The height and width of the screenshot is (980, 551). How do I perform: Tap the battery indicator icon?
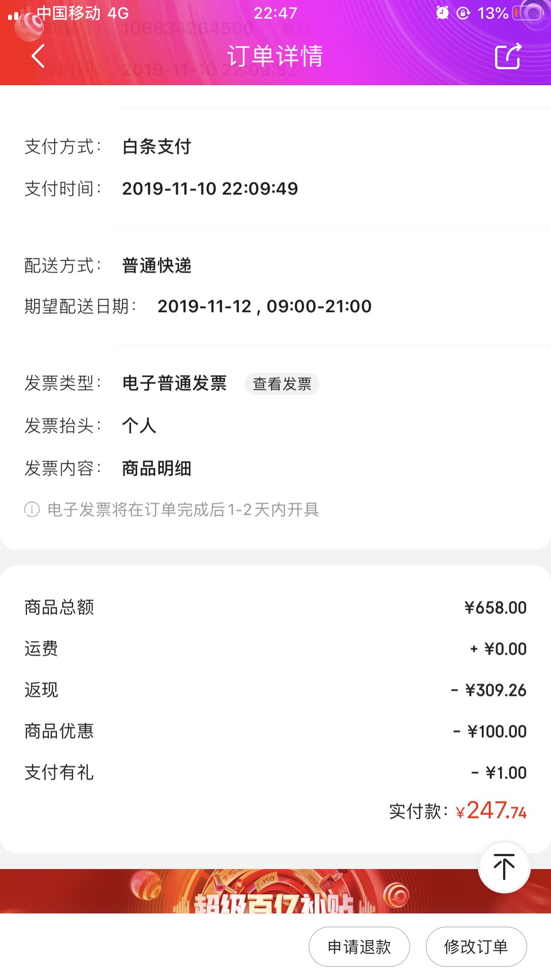[x=528, y=13]
